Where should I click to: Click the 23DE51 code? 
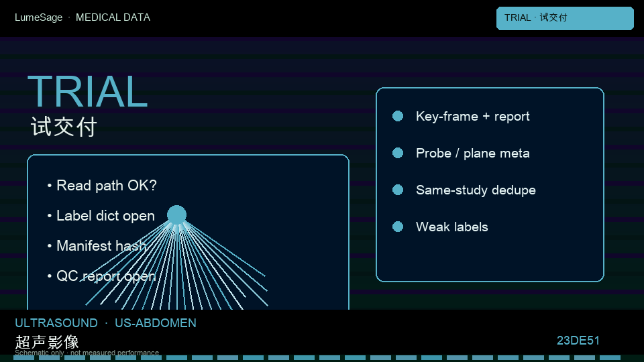pyautogui.click(x=578, y=341)
